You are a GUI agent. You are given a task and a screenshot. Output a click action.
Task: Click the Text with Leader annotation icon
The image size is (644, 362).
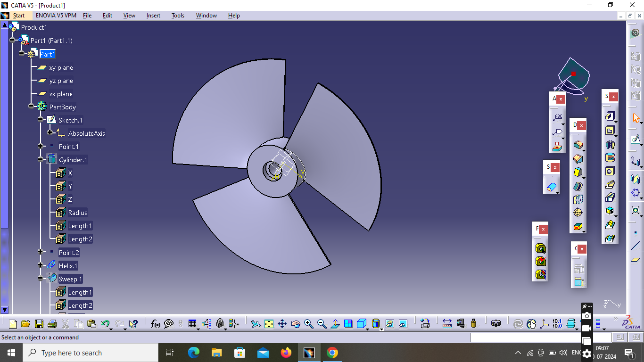[x=558, y=118]
